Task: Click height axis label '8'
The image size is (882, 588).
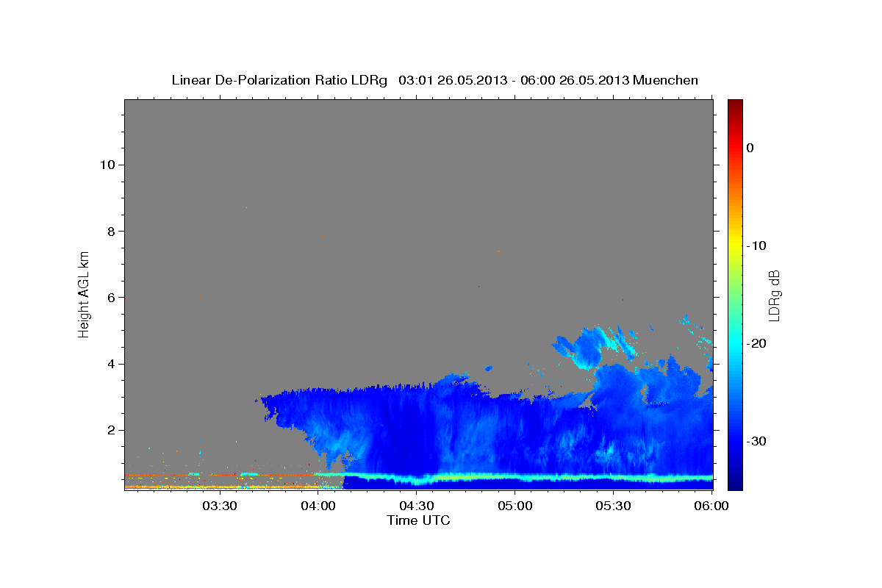Action: (111, 231)
